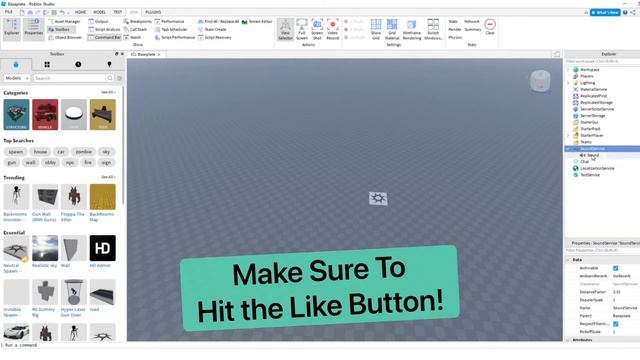Open the Models category dropdown in Toolbox

pyautogui.click(x=17, y=78)
